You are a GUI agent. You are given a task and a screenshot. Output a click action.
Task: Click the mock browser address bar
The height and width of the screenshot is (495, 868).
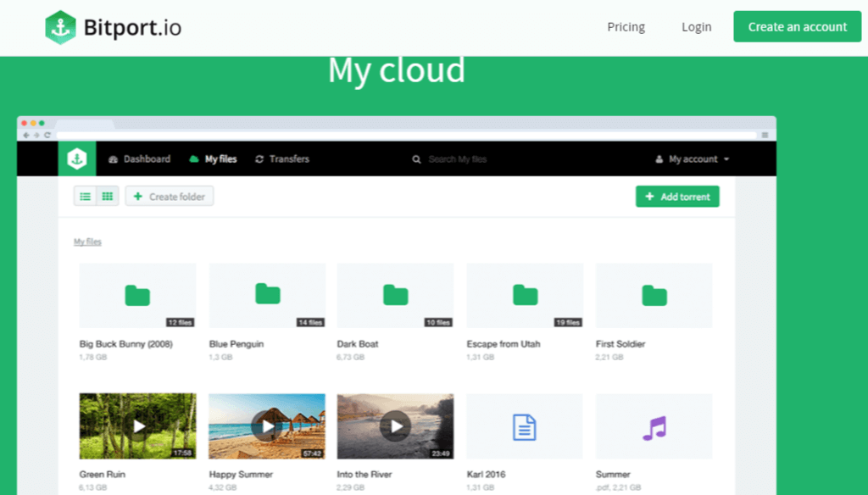click(406, 135)
